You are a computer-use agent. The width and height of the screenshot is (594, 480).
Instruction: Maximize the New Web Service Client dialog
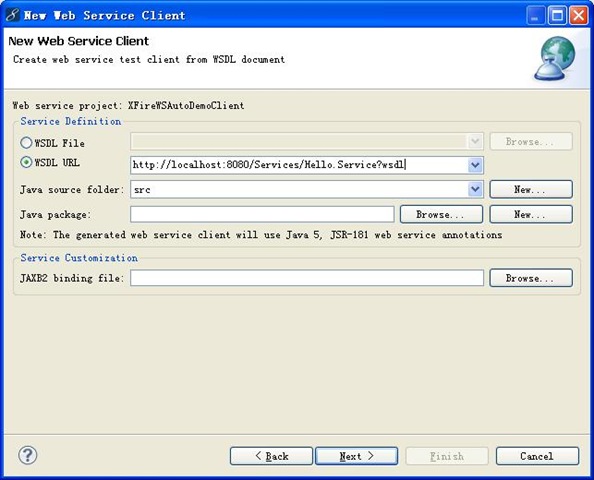point(557,16)
